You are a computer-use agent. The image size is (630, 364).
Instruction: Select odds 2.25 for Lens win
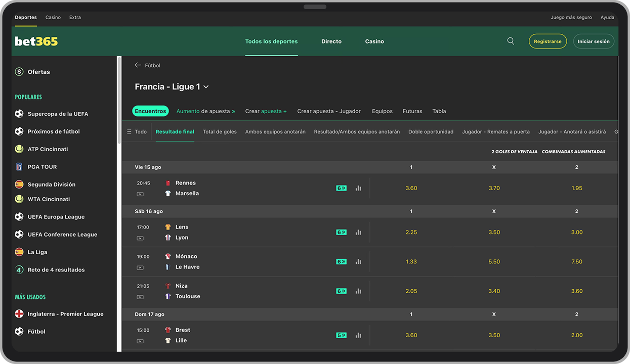[411, 233]
